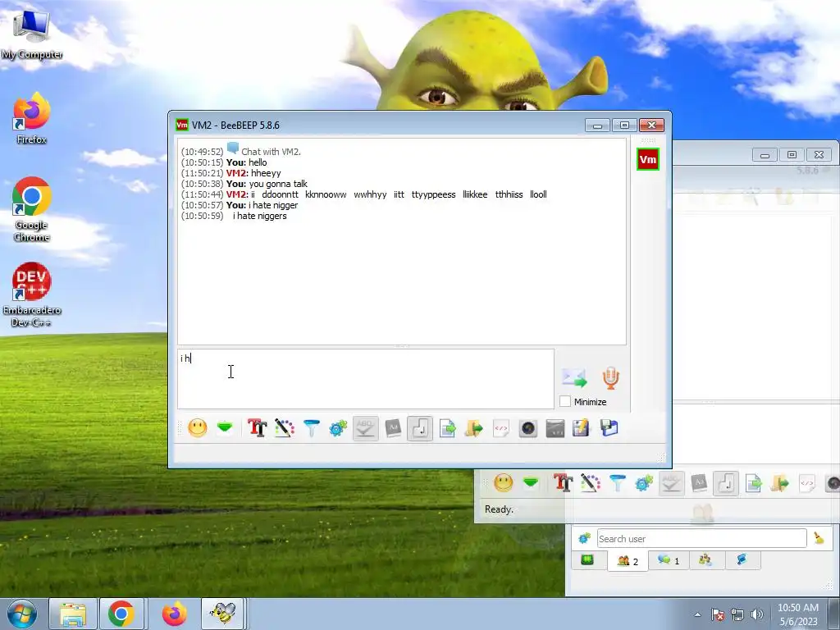Viewport: 840px width, 630px height.
Task: Select the chats tab showing 1
Action: (669, 560)
